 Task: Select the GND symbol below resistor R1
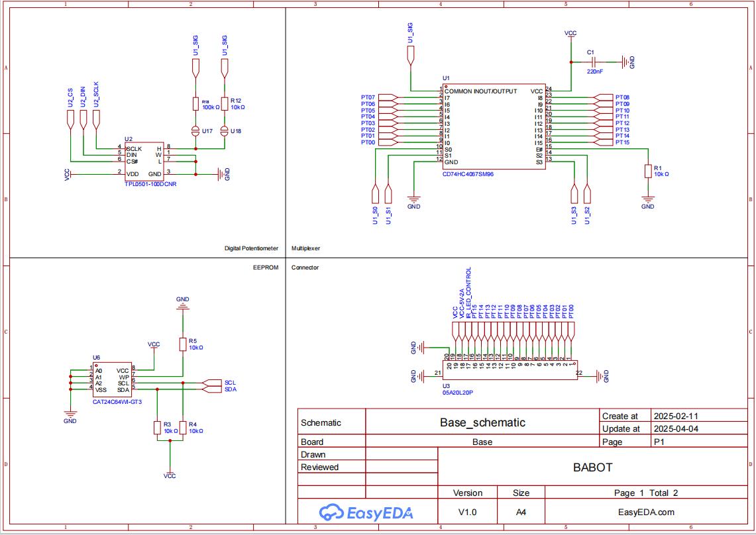648,203
